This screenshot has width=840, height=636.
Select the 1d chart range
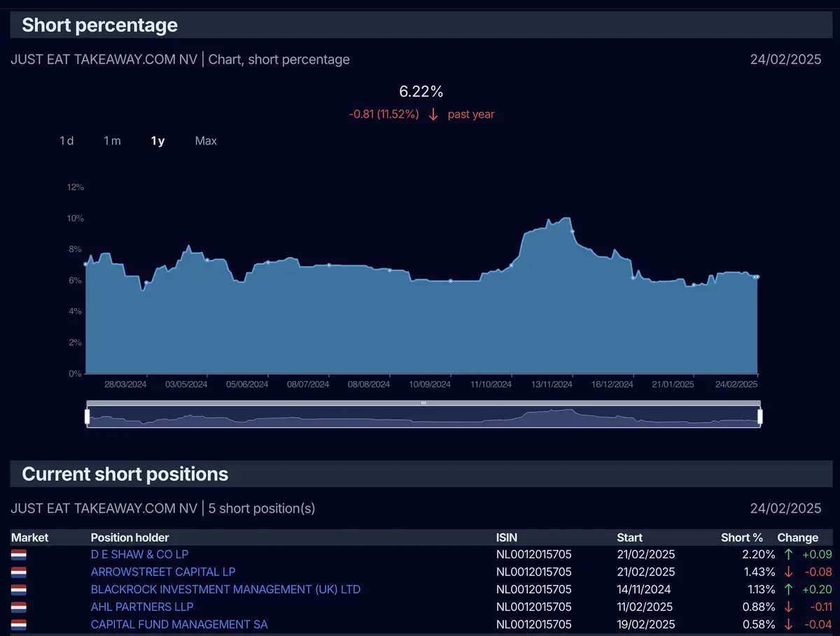(66, 141)
